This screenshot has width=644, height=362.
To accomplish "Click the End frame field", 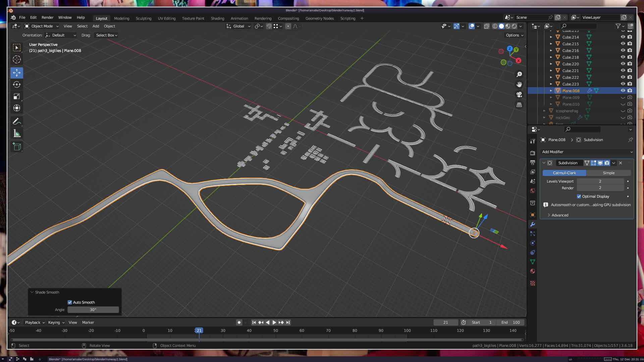I will coord(511,322).
